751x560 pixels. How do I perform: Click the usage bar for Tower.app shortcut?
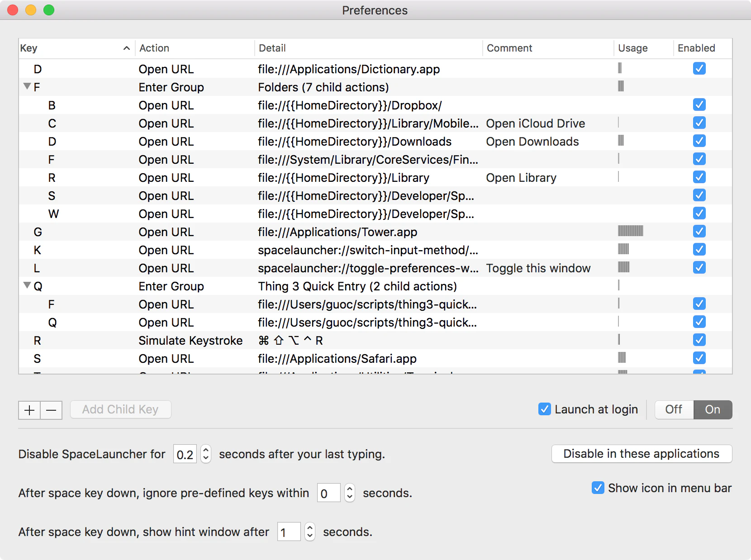tap(630, 231)
